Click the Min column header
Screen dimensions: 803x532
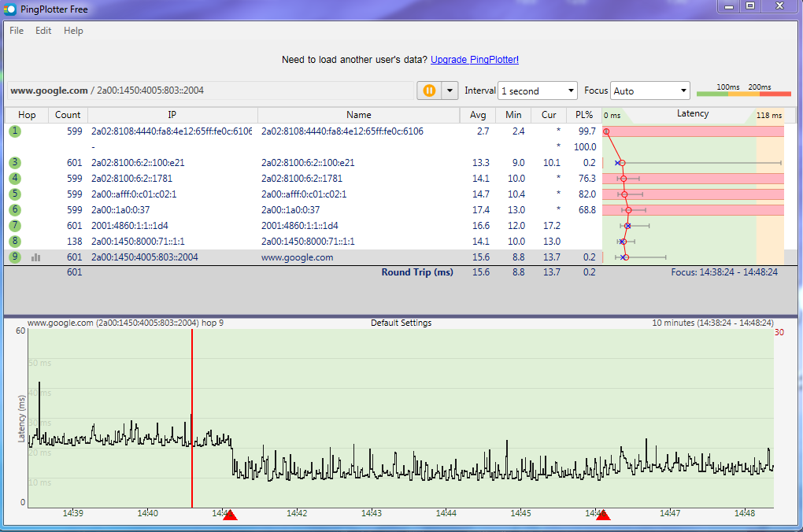click(x=513, y=115)
